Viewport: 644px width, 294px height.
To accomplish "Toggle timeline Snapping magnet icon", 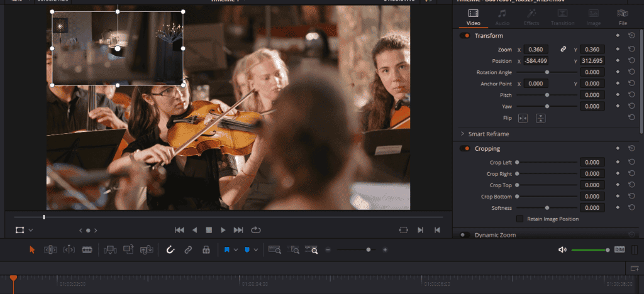I will pos(170,250).
